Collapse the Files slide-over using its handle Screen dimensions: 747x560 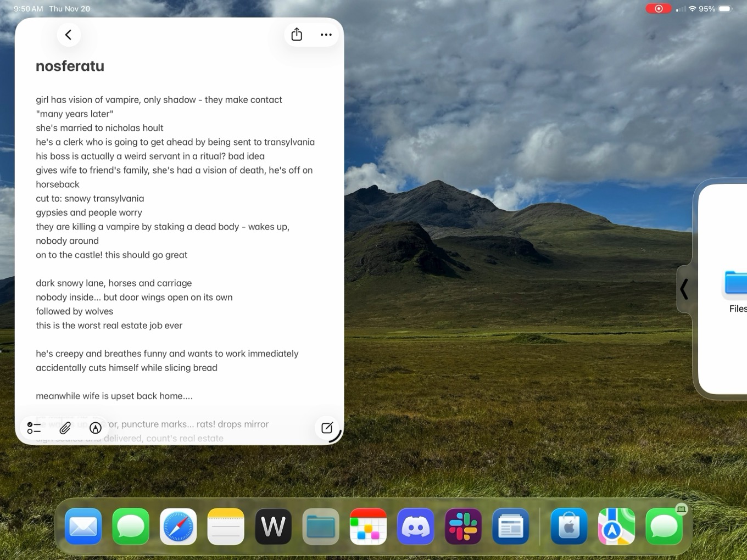pos(685,289)
